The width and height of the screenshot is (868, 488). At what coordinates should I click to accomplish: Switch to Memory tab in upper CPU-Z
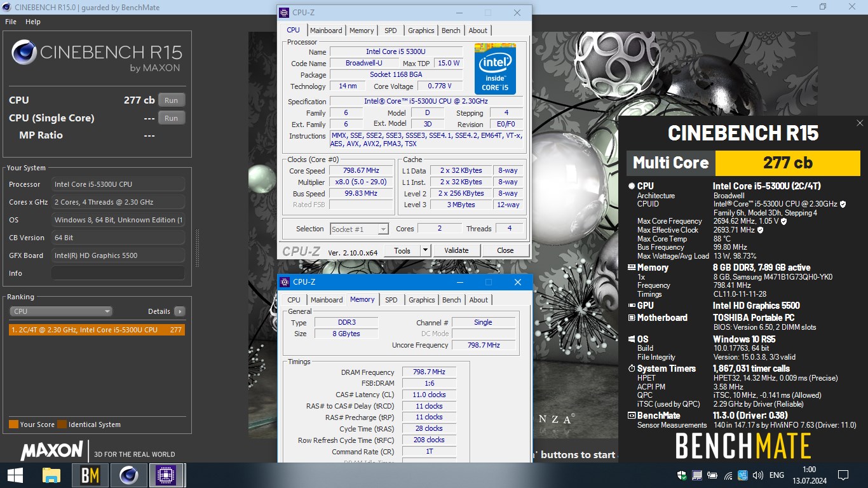362,30
